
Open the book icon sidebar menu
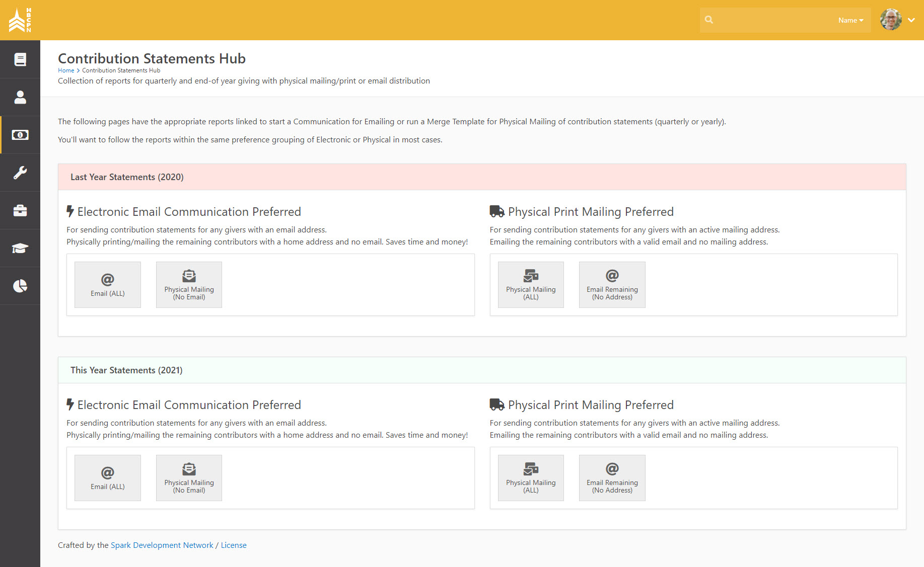tap(20, 59)
